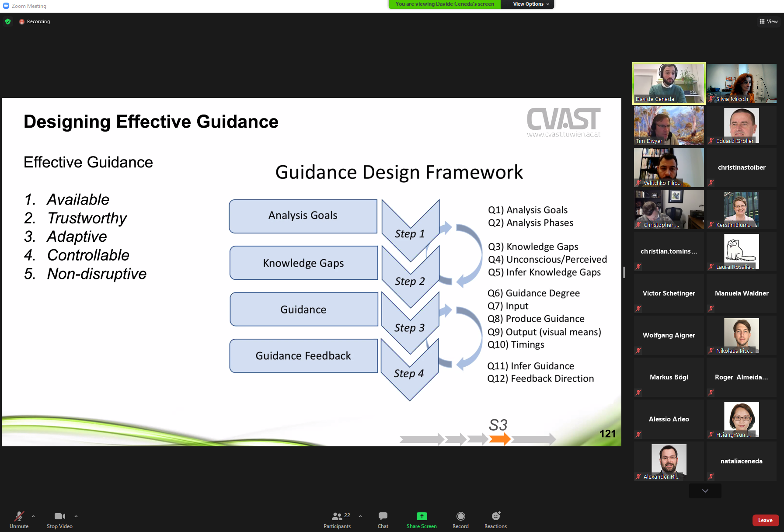Open the Reactions menu
784x532 pixels.
tap(495, 519)
